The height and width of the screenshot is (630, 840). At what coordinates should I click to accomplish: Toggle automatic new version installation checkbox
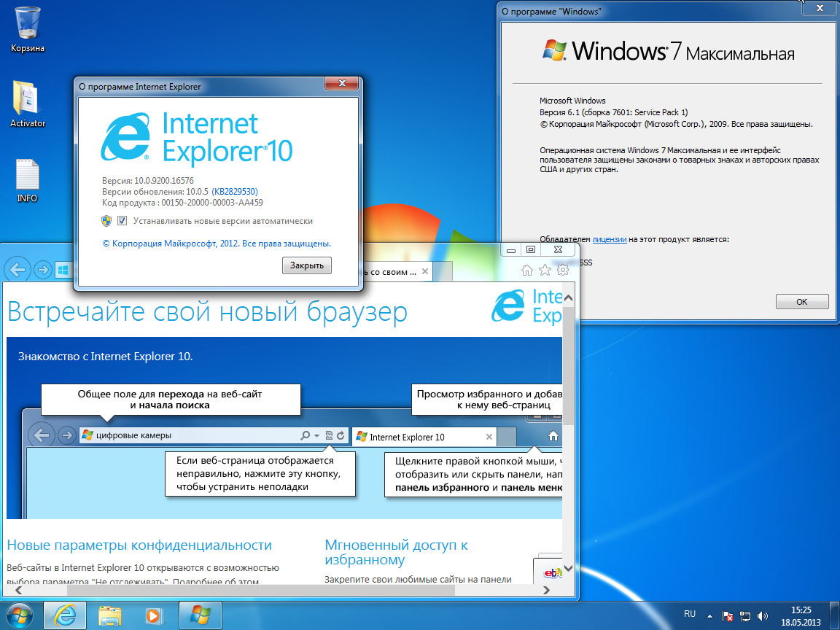[122, 221]
